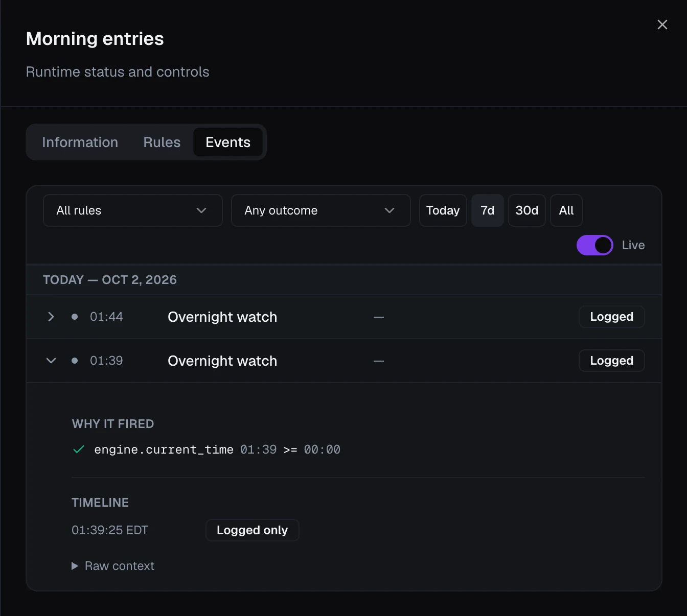Screen dimensions: 687x616
Task: Click the WHY IT FIRED heading
Action: point(113,424)
